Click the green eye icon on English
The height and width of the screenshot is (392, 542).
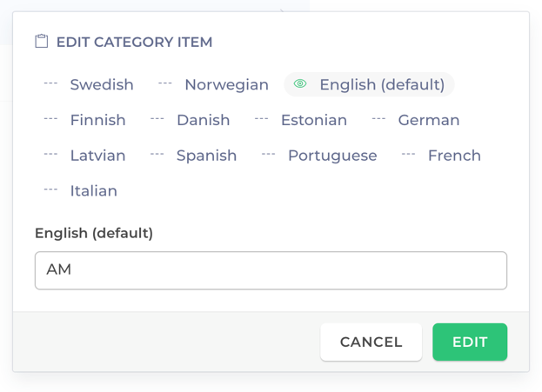pos(300,83)
